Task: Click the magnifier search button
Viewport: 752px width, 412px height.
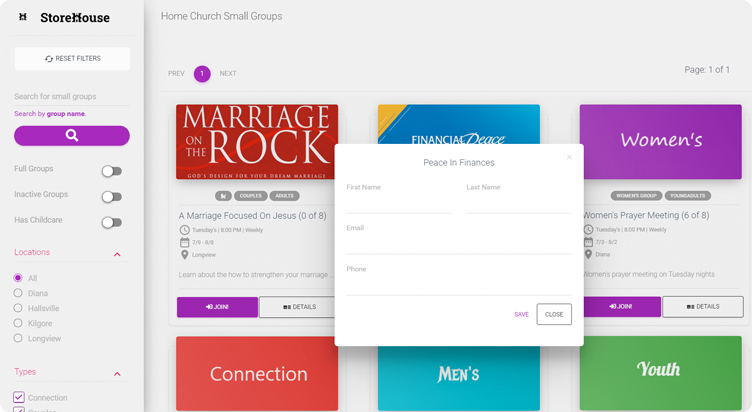Action: pyautogui.click(x=72, y=136)
